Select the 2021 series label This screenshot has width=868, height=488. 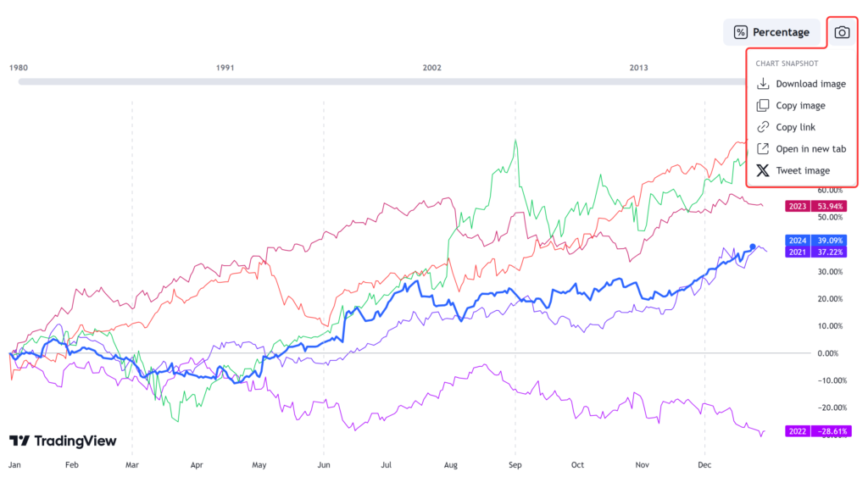click(x=798, y=252)
